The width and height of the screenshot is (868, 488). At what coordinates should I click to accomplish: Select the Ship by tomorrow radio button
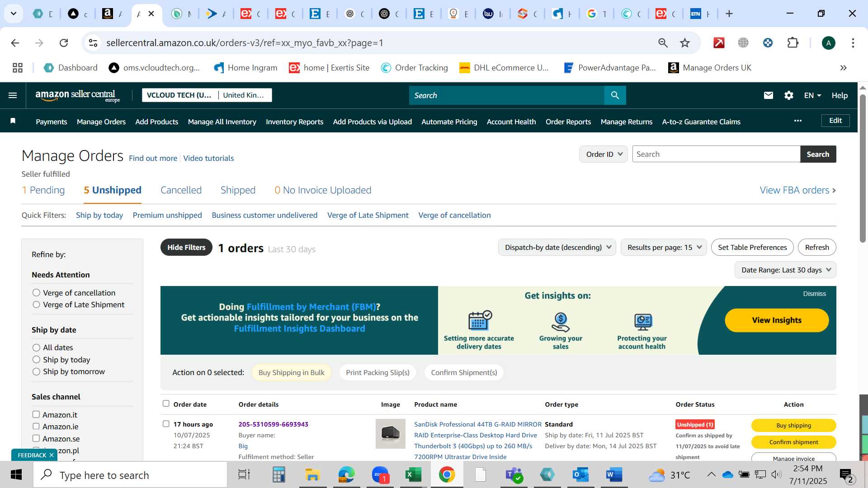click(x=36, y=371)
